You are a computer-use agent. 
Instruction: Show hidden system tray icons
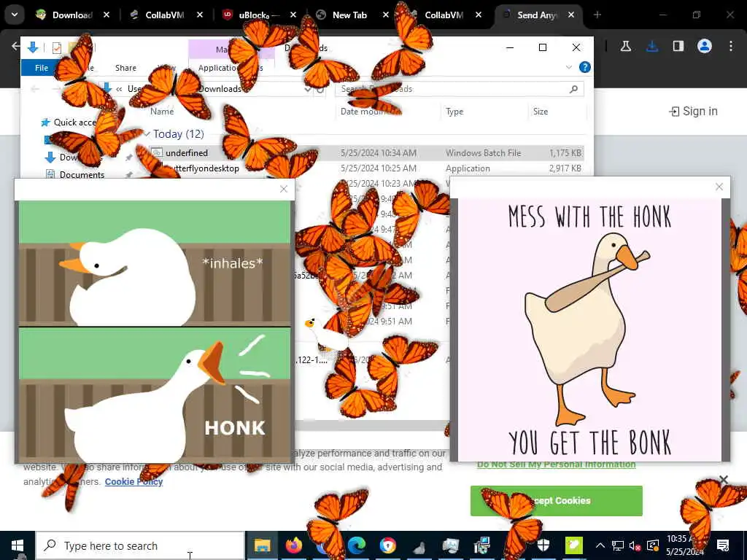click(600, 545)
